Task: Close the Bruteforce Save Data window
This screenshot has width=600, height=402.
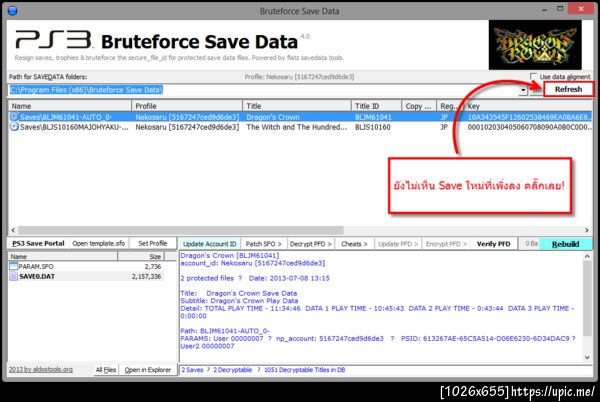Action: point(581,9)
